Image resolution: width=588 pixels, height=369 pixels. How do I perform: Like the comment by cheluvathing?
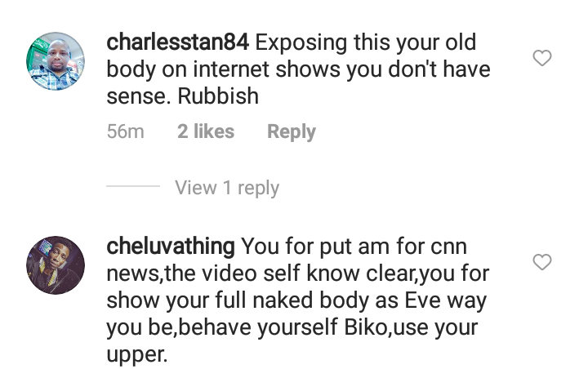[x=542, y=262]
